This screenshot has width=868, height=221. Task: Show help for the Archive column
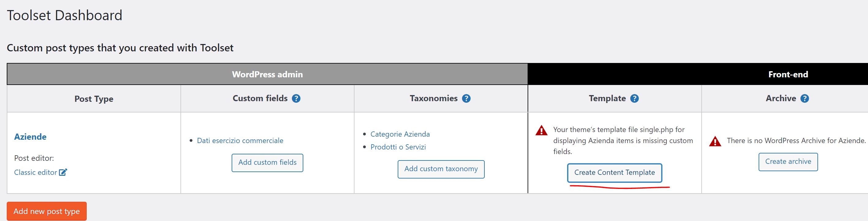[x=805, y=98]
